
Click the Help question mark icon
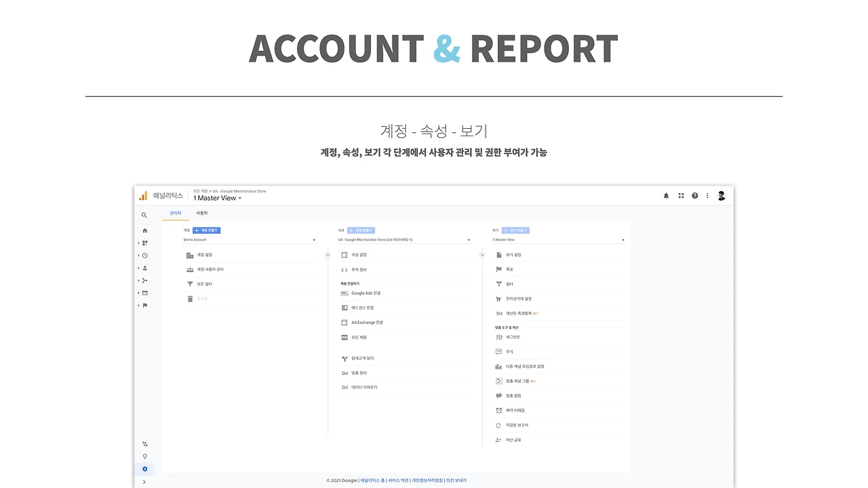[694, 195]
